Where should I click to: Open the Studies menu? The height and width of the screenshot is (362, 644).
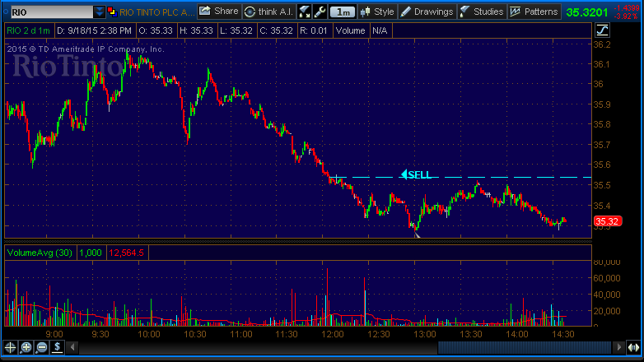pos(482,12)
